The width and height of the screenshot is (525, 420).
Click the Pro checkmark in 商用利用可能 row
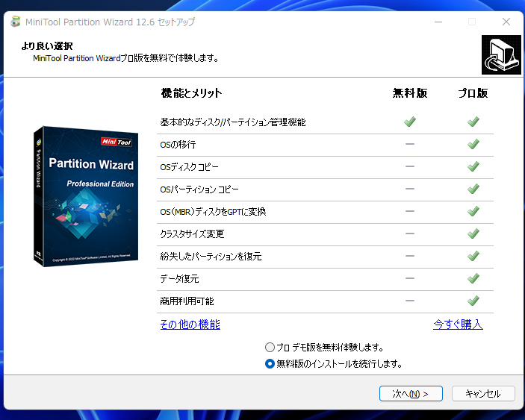click(x=473, y=301)
